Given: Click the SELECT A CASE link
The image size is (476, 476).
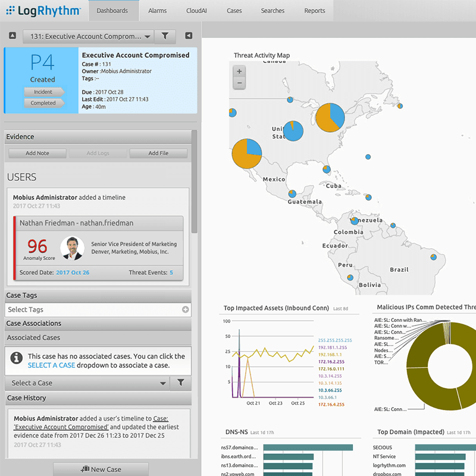Looking at the screenshot, I should coord(51,365).
